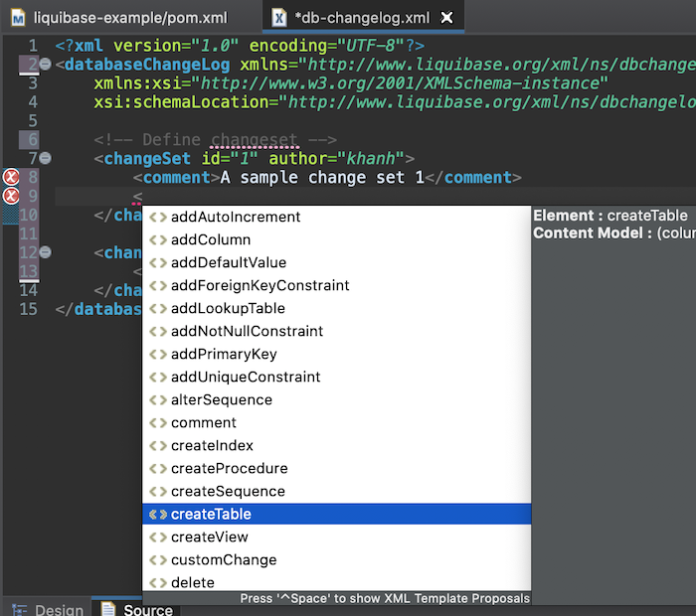Click the element icon beside createView
696x616 pixels.
pyautogui.click(x=158, y=537)
